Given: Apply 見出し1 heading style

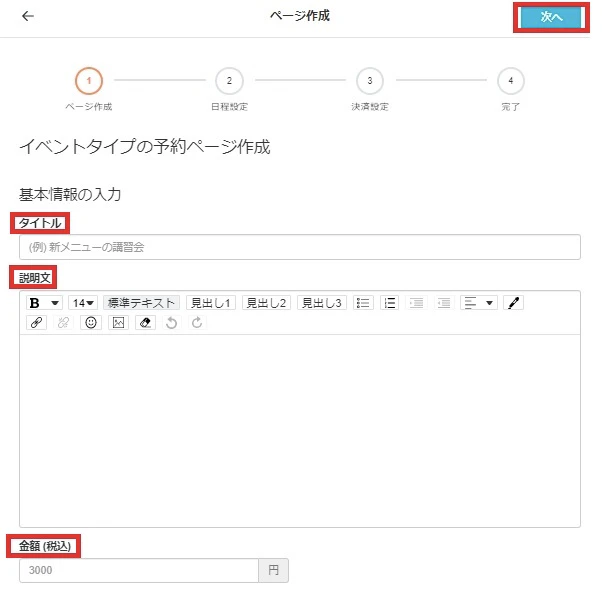Looking at the screenshot, I should point(210,303).
